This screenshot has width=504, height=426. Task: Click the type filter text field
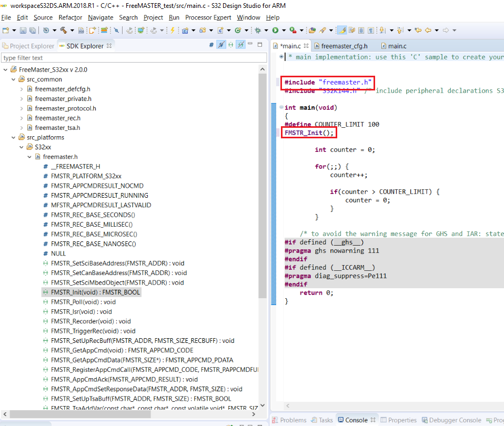[x=134, y=58]
